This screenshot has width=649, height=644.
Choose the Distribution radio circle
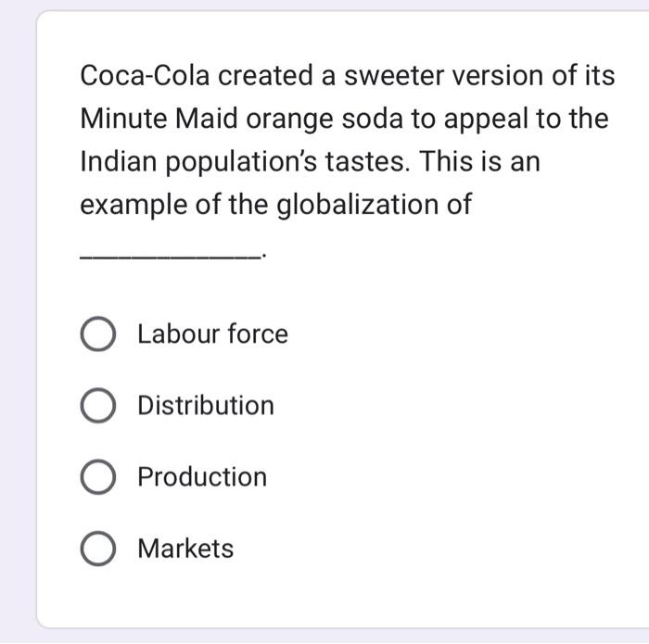coord(97,405)
